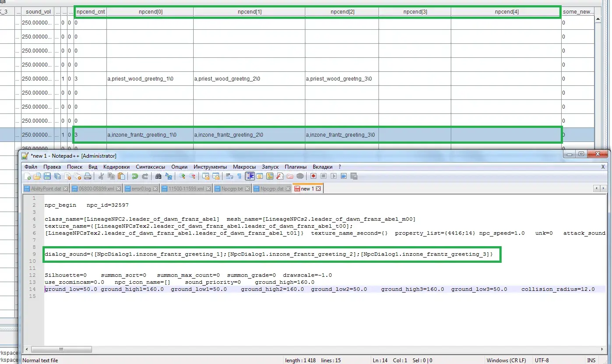This screenshot has height=364, width=612.
Task: Toggle file monitoring eye icon
Action: click(300, 176)
